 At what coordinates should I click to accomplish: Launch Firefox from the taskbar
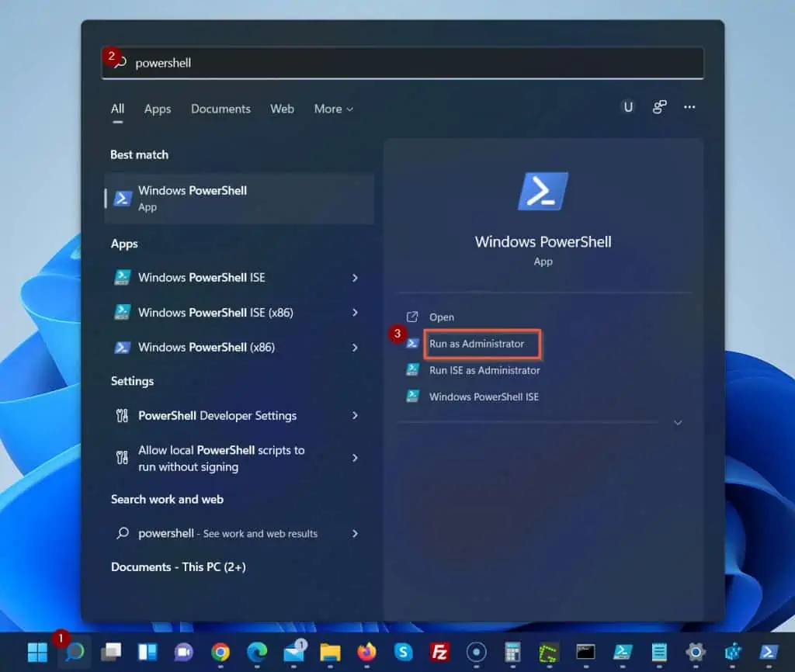366,652
